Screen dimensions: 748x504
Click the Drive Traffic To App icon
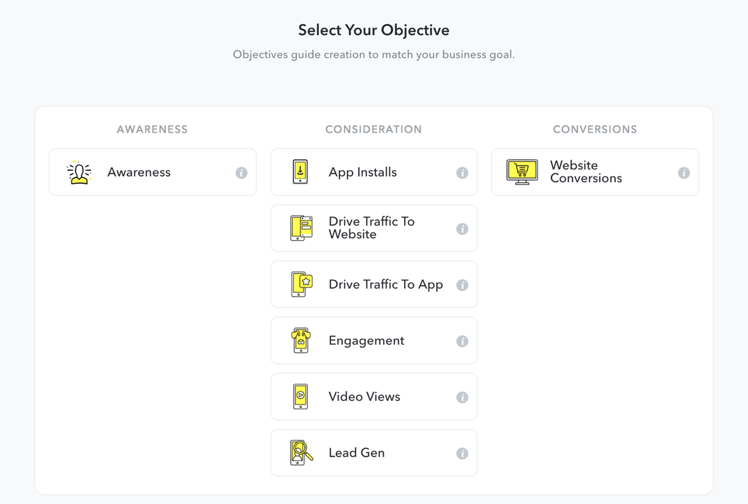[301, 284]
